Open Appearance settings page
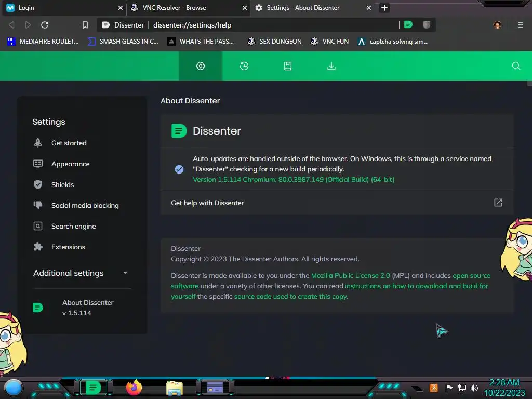Screen dimensions: 532x399 pos(71,164)
